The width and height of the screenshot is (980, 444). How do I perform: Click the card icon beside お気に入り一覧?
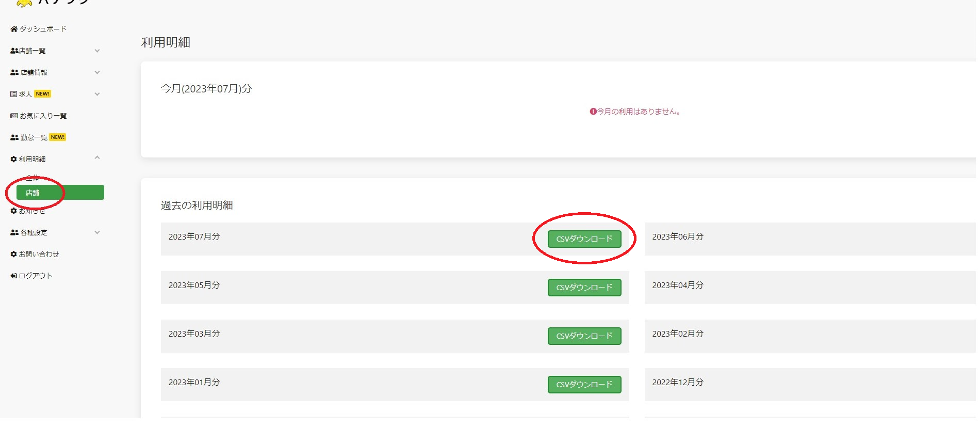click(x=14, y=116)
